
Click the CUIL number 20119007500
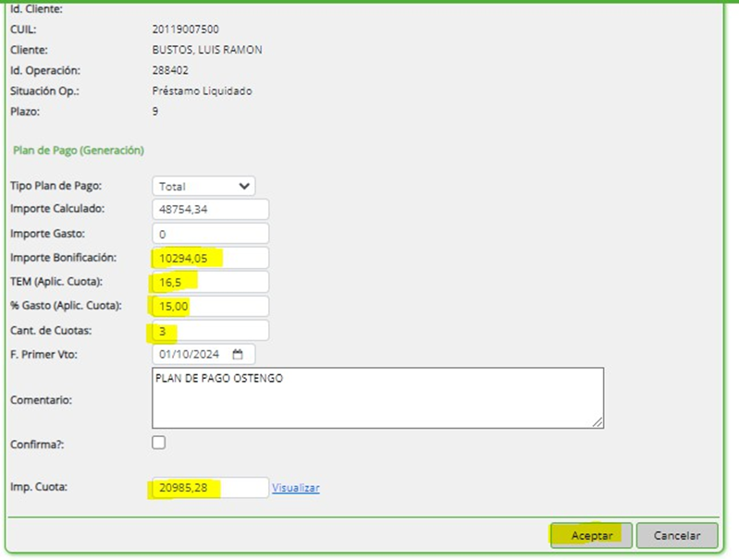coord(185,30)
